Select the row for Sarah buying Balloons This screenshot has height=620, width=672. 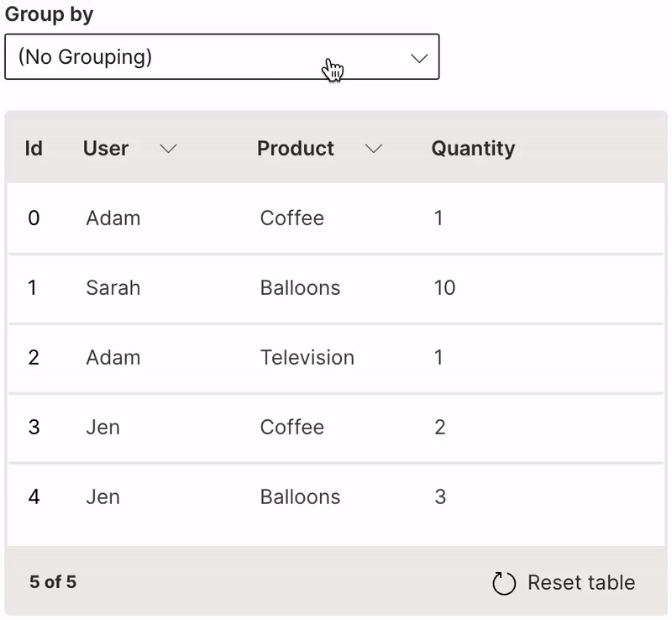[x=336, y=287]
